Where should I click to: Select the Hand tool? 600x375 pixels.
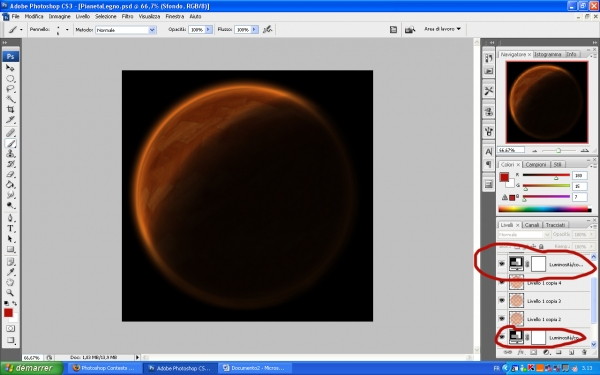[10, 283]
